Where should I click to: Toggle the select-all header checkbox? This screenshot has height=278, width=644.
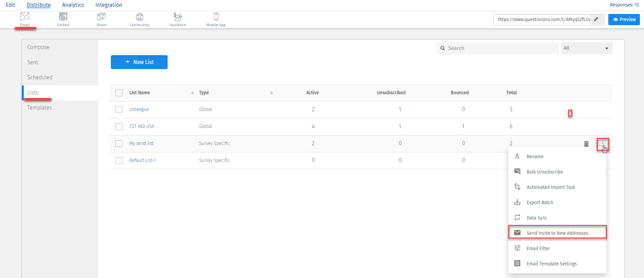[119, 93]
